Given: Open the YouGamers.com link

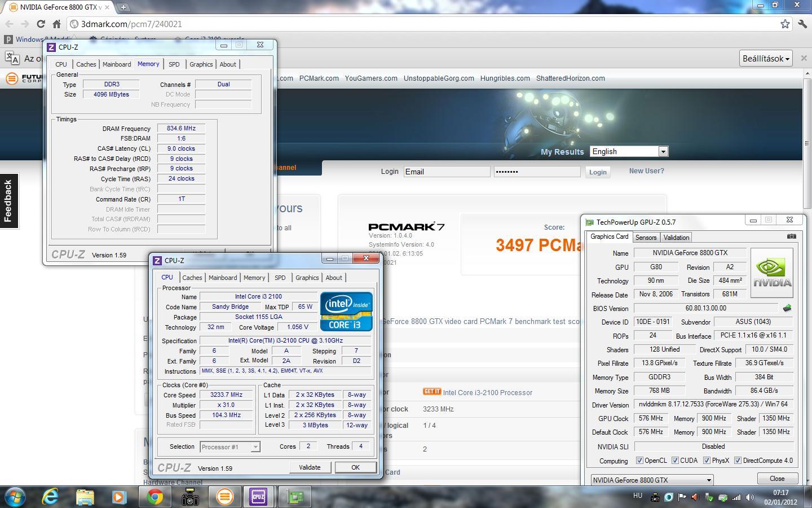Looking at the screenshot, I should pyautogui.click(x=371, y=78).
